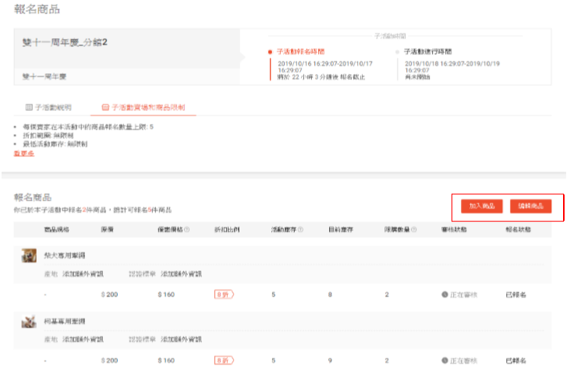Click the 已報名 status for 柯基專用牽繩
The image size is (588, 391).
[516, 361]
